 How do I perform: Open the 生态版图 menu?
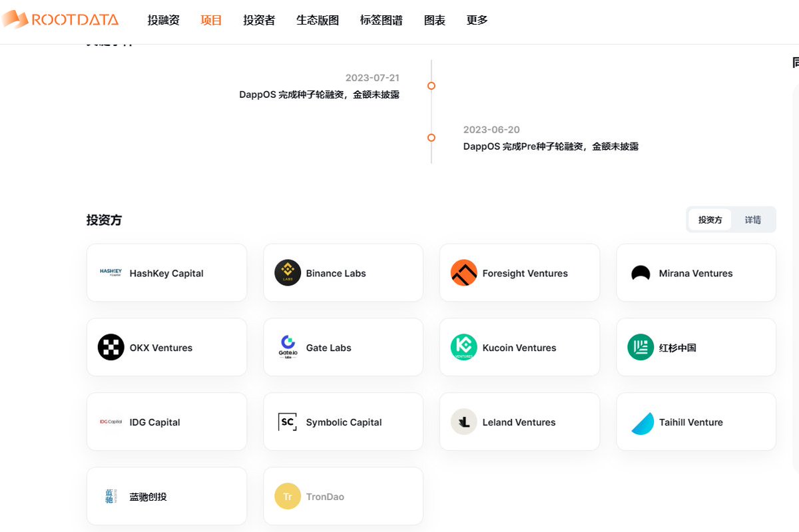(x=318, y=20)
